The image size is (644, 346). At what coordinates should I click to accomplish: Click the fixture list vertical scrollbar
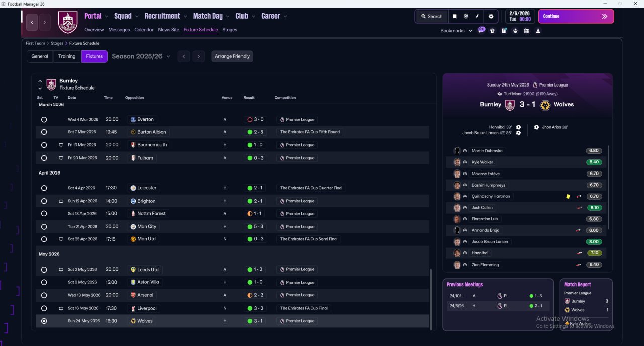(x=431, y=300)
